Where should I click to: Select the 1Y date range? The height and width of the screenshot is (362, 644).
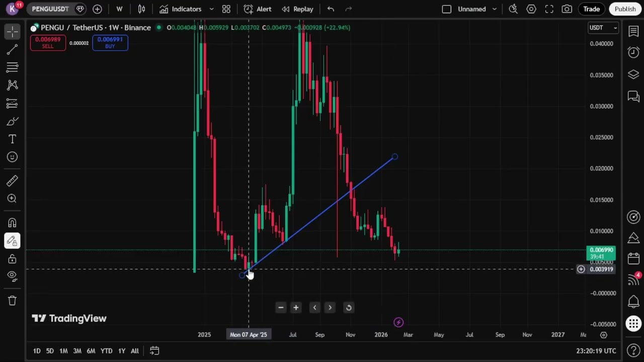[x=122, y=351]
